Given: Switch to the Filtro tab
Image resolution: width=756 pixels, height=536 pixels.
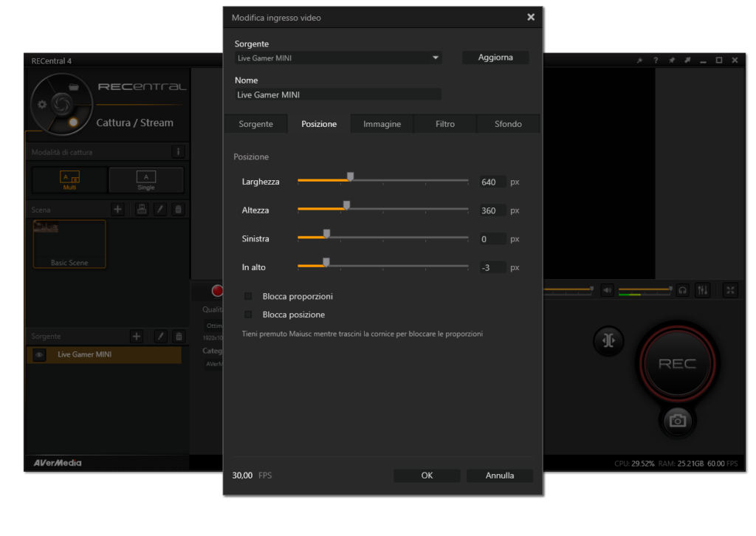Looking at the screenshot, I should [x=445, y=124].
